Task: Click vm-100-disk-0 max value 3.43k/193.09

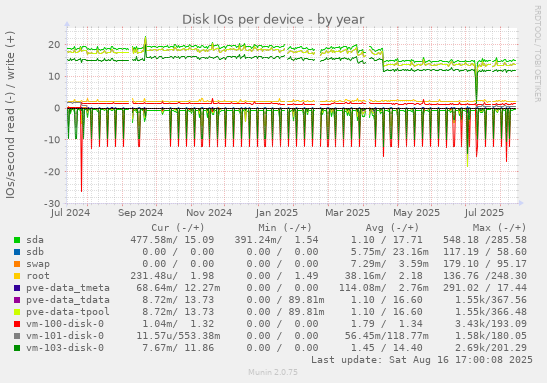Action: click(x=491, y=324)
